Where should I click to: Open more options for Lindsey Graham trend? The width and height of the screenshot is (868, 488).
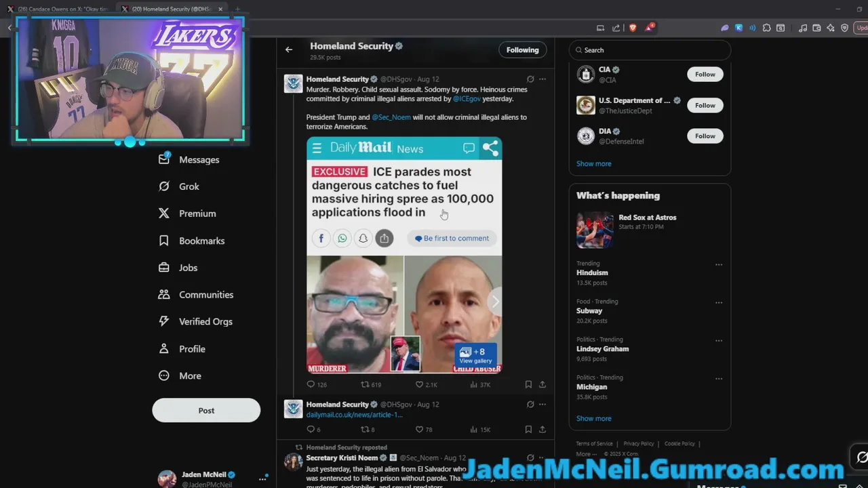coord(719,340)
